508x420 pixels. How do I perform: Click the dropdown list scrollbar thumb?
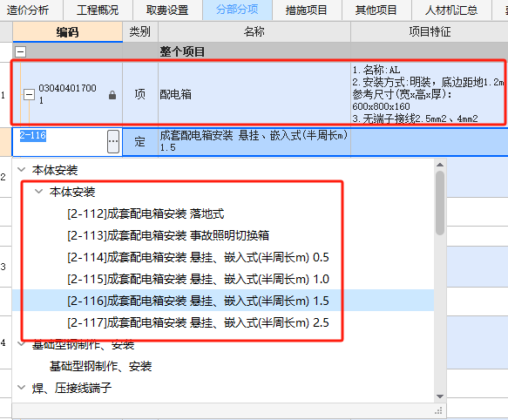440,203
